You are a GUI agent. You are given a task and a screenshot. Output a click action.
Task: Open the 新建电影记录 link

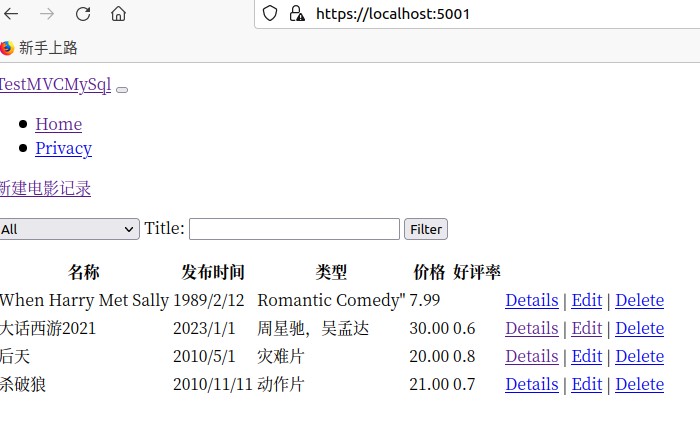(x=45, y=188)
